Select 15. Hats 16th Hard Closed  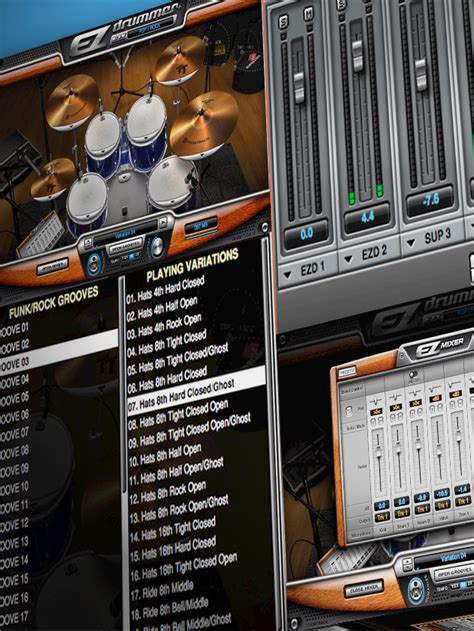173,549
